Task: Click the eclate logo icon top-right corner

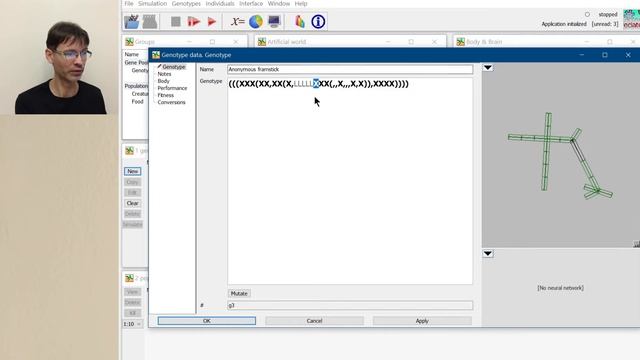Action: click(631, 19)
